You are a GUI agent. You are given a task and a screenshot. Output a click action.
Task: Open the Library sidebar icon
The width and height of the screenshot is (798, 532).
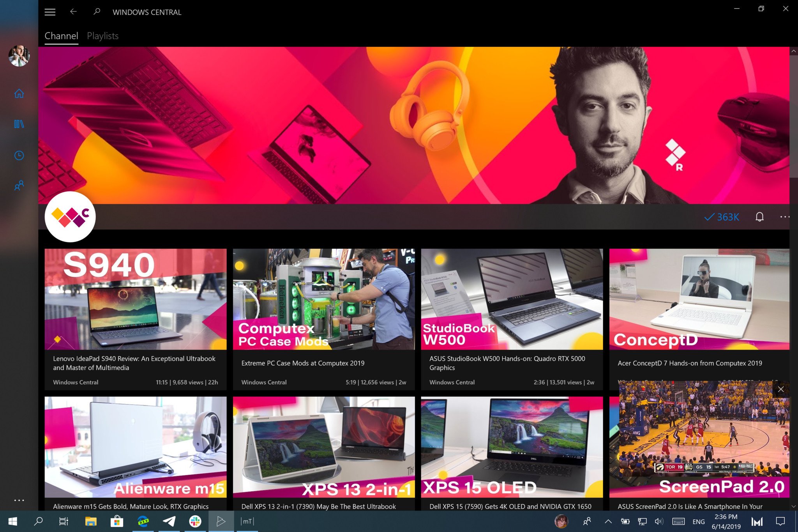[x=19, y=124]
